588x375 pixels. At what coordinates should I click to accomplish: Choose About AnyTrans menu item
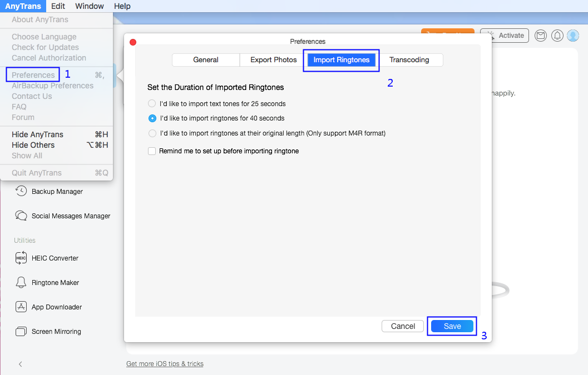tap(56, 19)
